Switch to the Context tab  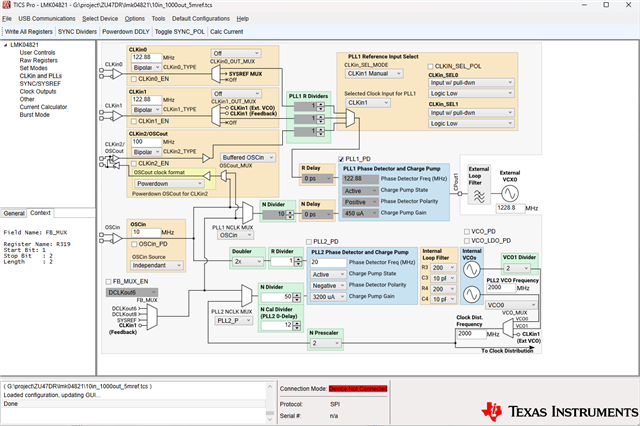pos(40,213)
